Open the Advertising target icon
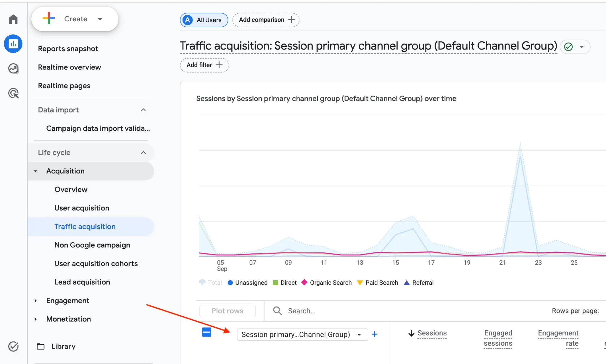The width and height of the screenshot is (606, 364). 13,93
